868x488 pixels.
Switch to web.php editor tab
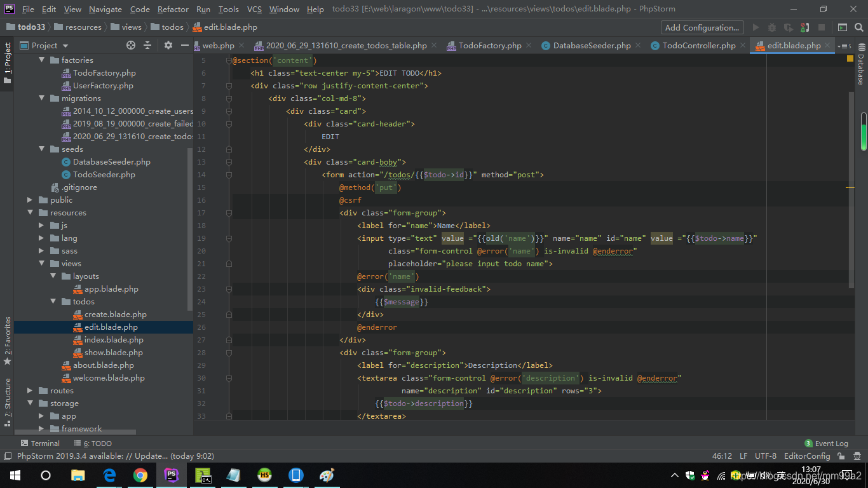pos(218,46)
